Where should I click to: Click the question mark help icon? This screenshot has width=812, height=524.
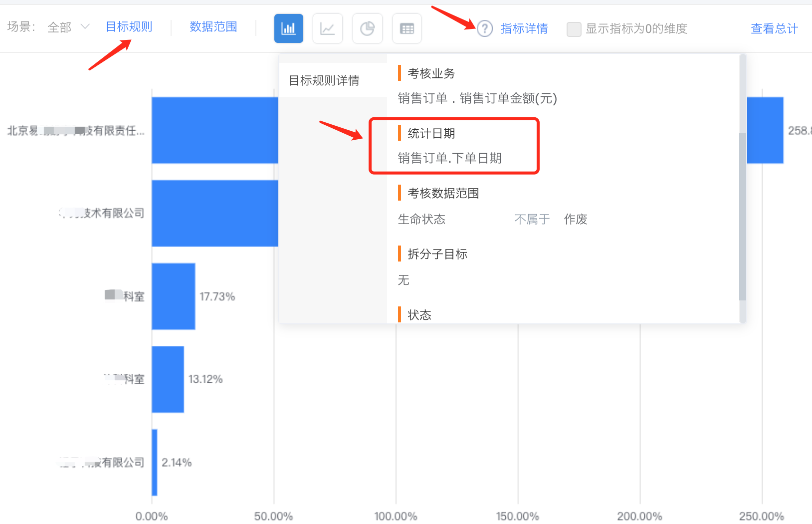[484, 29]
